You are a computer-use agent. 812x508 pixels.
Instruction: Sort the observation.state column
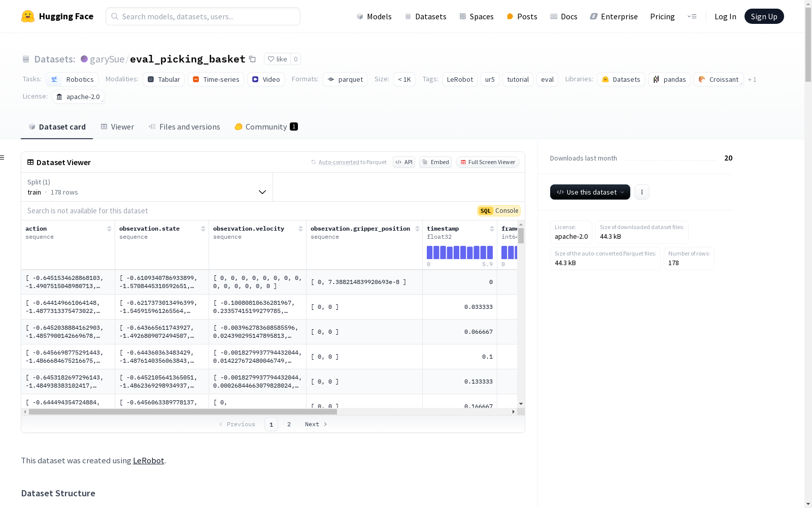tap(203, 229)
